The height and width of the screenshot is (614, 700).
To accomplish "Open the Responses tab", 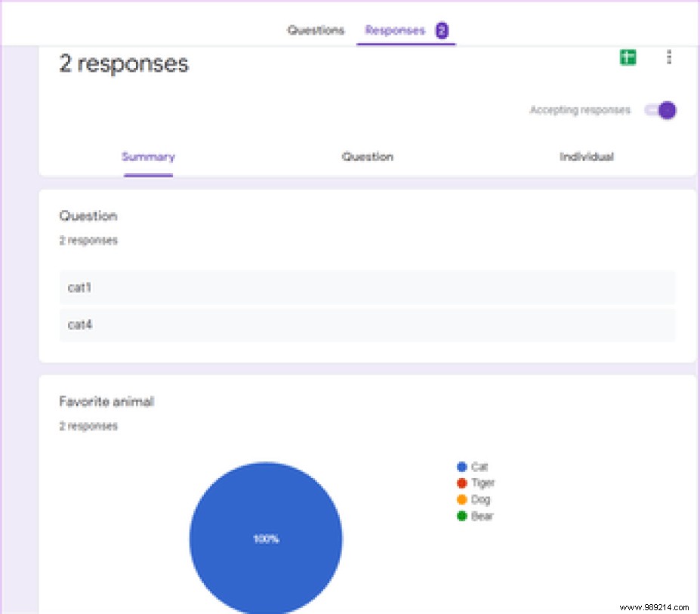I will click(x=396, y=31).
